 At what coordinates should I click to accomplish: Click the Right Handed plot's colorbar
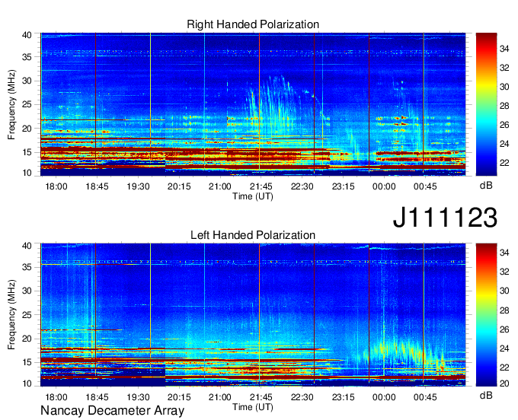tap(486, 104)
